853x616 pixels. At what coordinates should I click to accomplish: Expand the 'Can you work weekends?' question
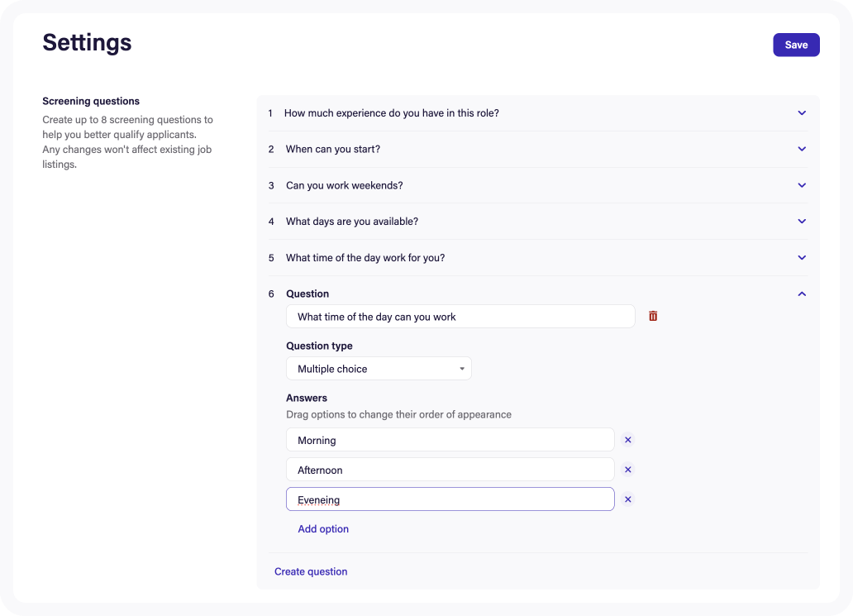(x=800, y=185)
